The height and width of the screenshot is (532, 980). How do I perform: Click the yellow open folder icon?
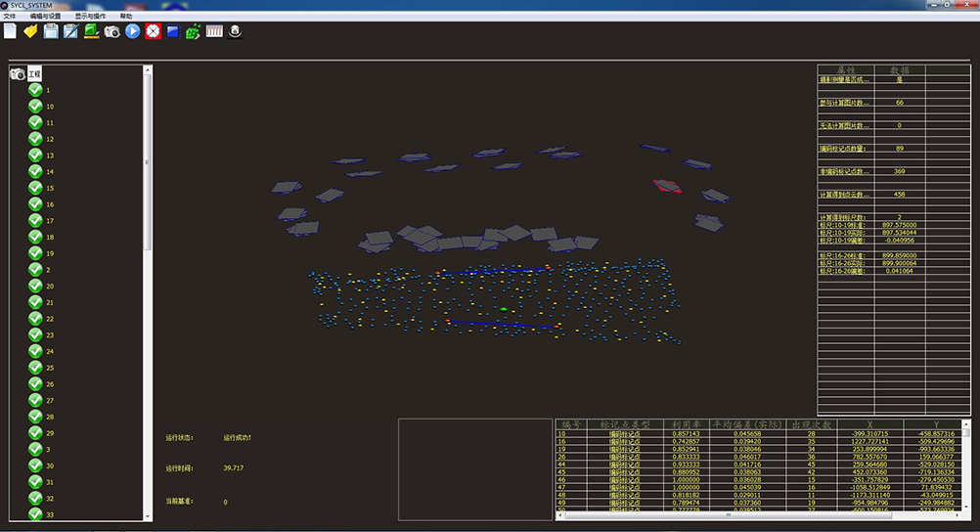click(30, 31)
